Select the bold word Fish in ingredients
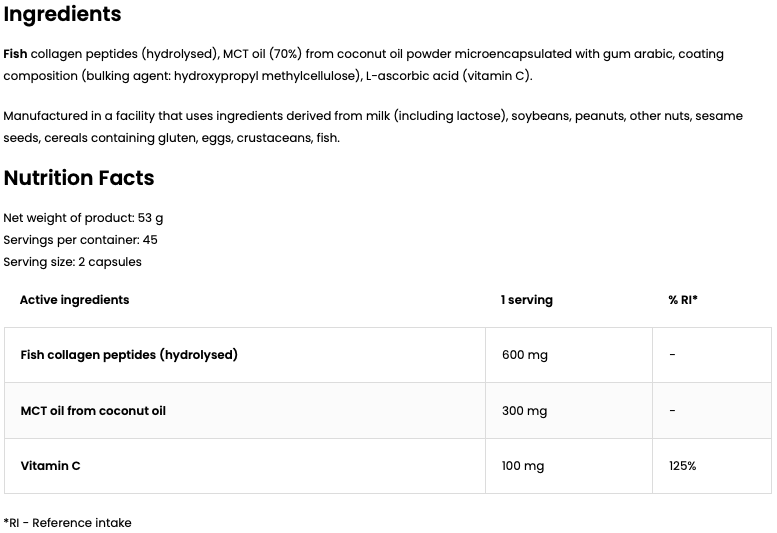The image size is (777, 533). tap(15, 54)
